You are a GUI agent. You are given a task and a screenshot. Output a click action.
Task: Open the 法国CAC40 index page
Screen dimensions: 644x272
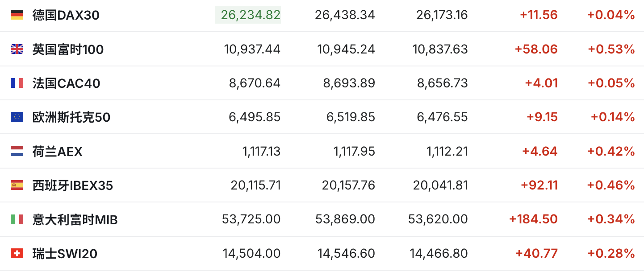[66, 83]
